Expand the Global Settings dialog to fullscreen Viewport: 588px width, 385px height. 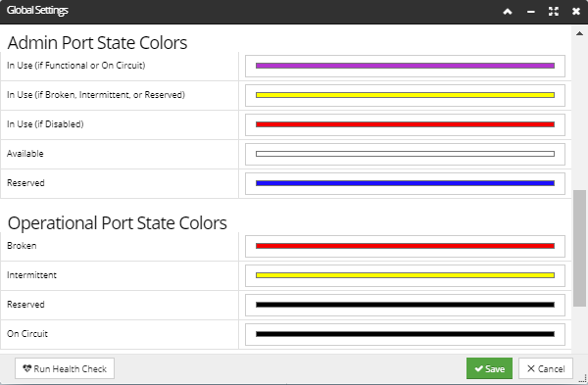(554, 12)
